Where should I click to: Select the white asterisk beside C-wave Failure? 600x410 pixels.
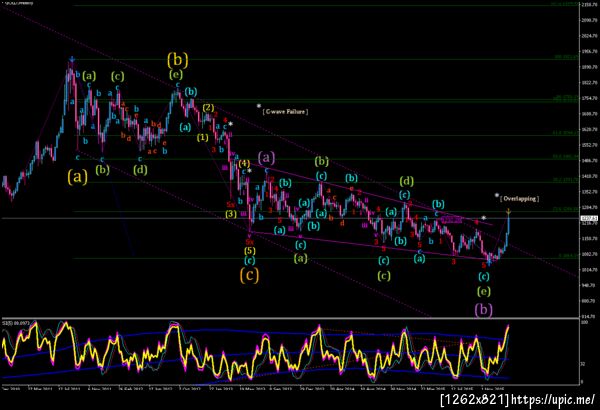click(259, 106)
